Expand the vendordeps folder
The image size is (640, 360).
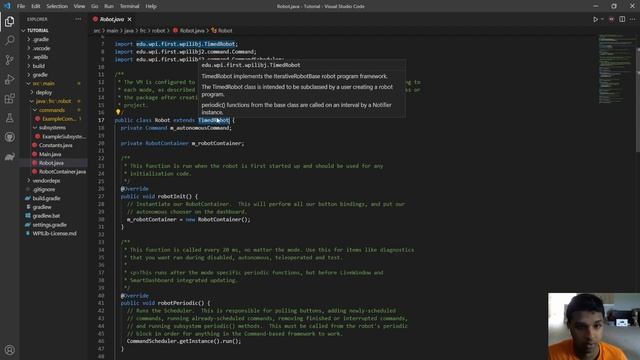pyautogui.click(x=53, y=180)
